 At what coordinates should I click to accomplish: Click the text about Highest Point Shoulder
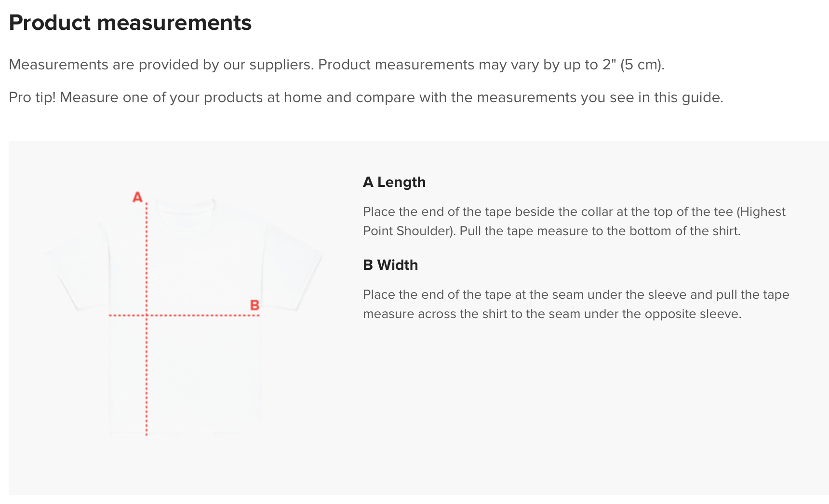pyautogui.click(x=574, y=221)
